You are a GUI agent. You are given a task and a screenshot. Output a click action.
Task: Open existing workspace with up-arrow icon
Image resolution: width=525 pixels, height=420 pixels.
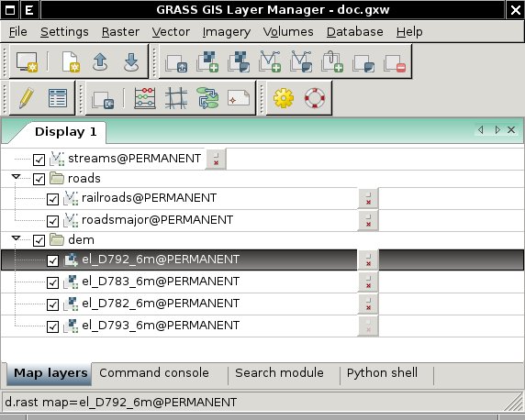[x=100, y=62]
